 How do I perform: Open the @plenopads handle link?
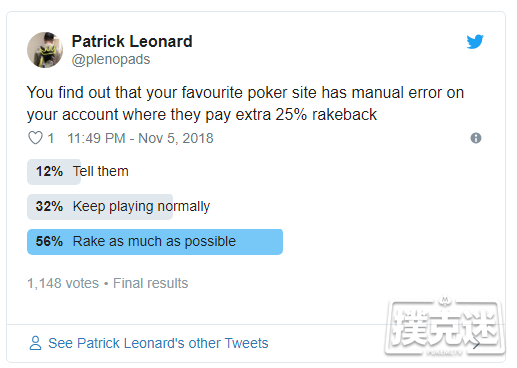pyautogui.click(x=111, y=59)
